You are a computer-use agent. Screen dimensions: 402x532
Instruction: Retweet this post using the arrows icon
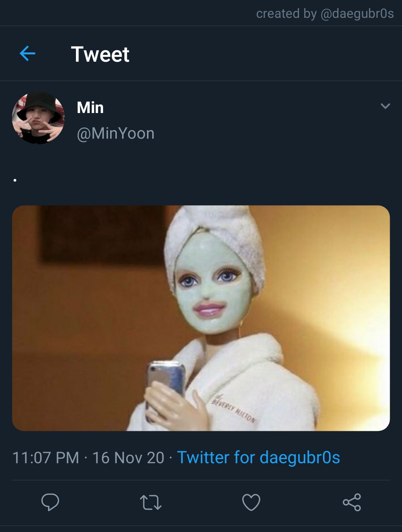(150, 502)
